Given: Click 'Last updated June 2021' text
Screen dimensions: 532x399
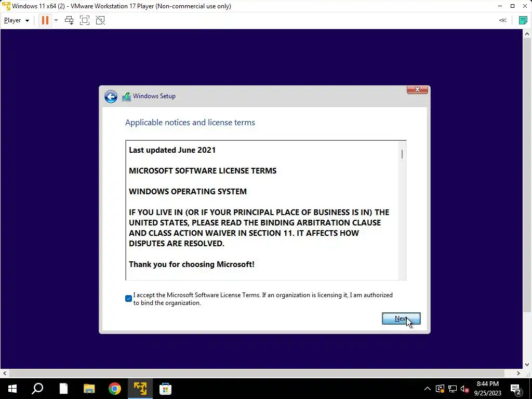Looking at the screenshot, I should 172,150.
